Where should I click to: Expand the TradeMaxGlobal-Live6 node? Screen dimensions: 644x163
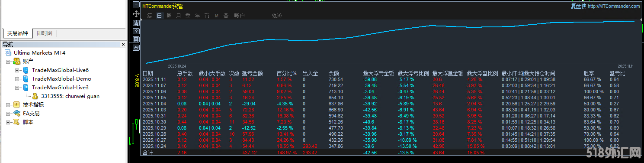pos(17,70)
